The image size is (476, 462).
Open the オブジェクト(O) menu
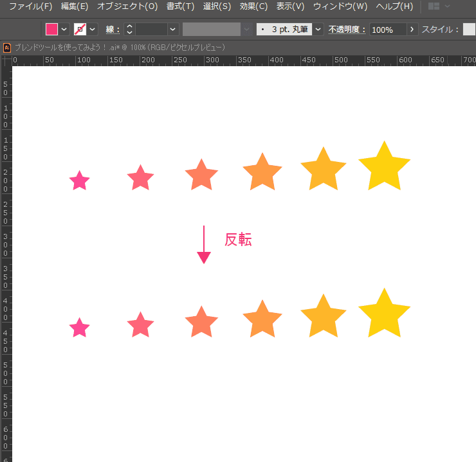tap(127, 6)
